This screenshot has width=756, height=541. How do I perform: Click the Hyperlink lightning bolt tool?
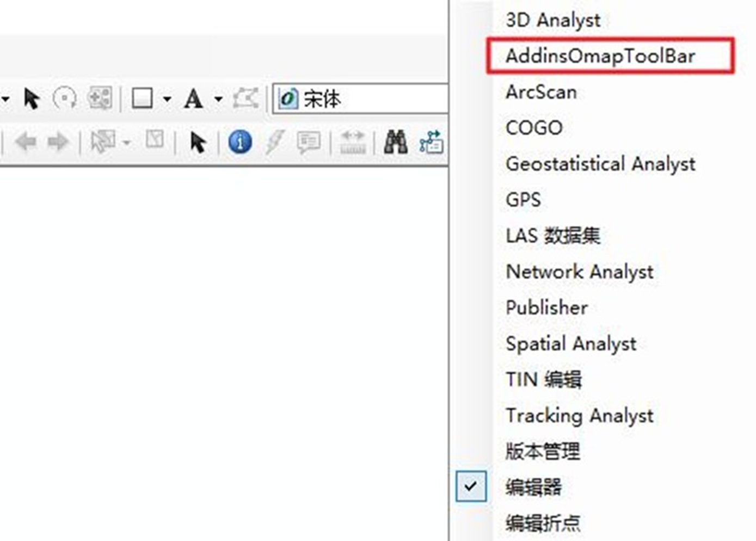[x=274, y=143]
